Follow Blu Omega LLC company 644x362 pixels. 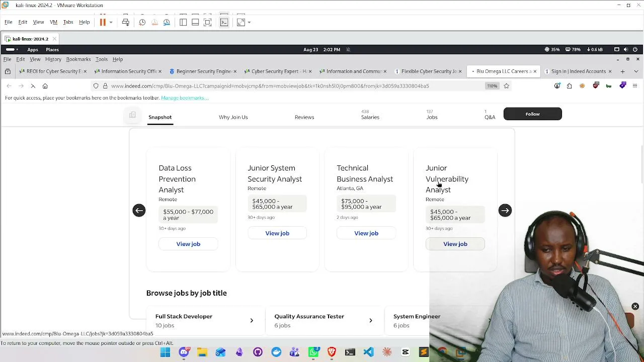click(x=533, y=114)
